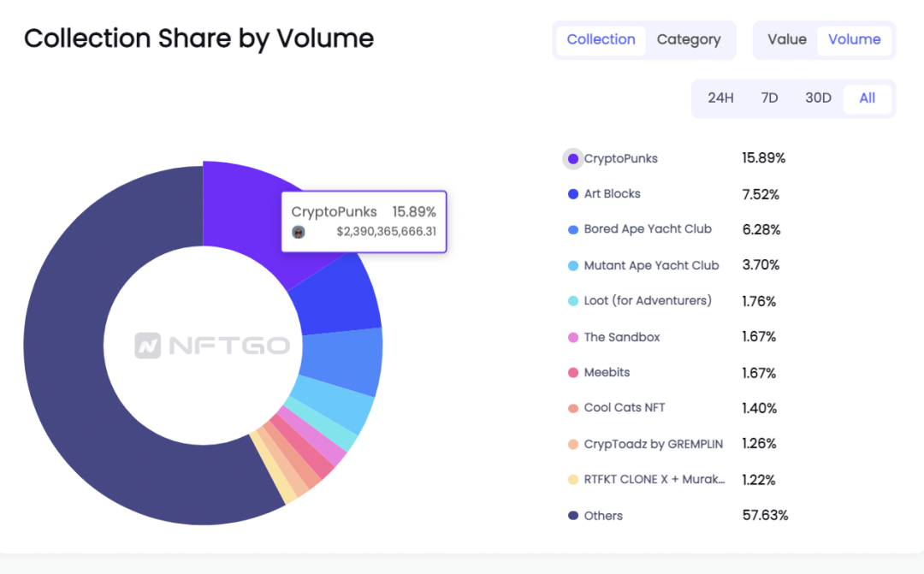The width and height of the screenshot is (924, 574).
Task: Click the CryptoPunks avatar icon in tooltip
Action: click(x=299, y=232)
